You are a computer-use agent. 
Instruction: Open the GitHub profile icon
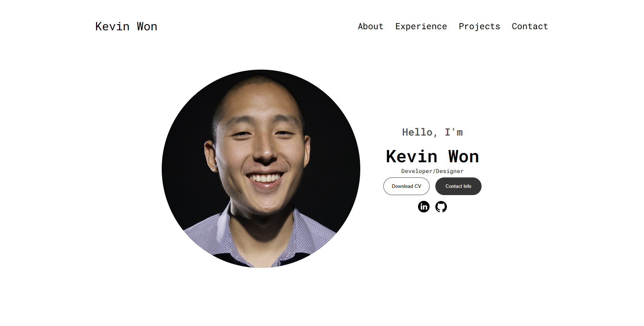[x=441, y=207]
